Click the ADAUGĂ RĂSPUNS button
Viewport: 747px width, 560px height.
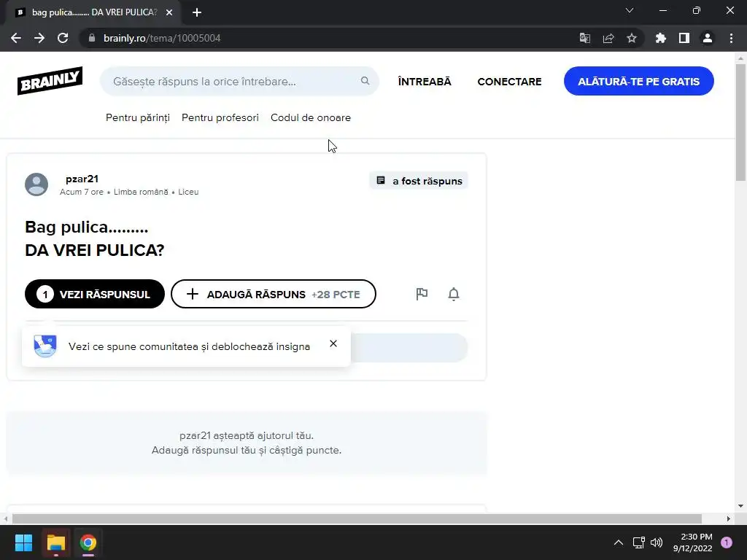(274, 294)
